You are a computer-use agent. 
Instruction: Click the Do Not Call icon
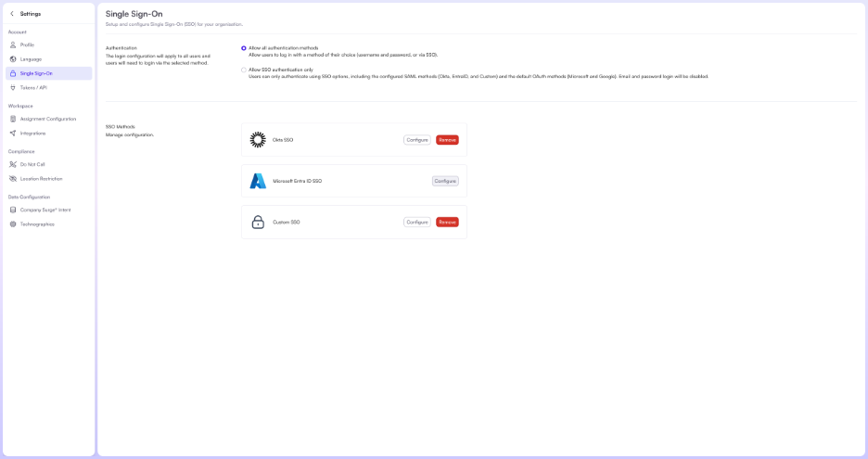pos(13,164)
